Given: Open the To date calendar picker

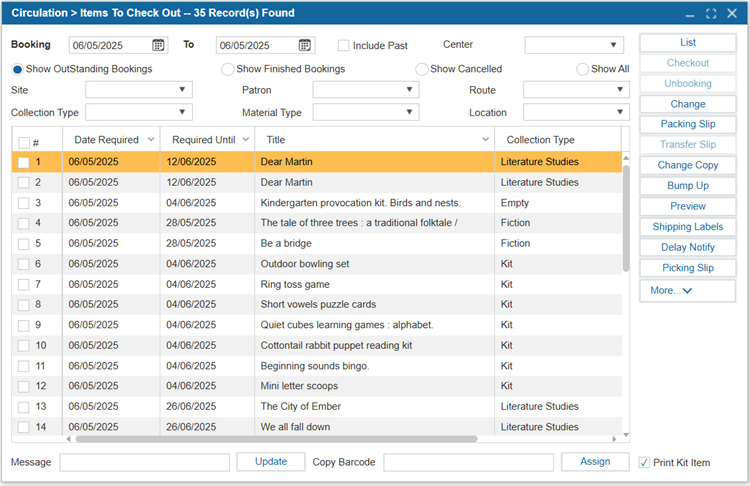Looking at the screenshot, I should click(305, 45).
